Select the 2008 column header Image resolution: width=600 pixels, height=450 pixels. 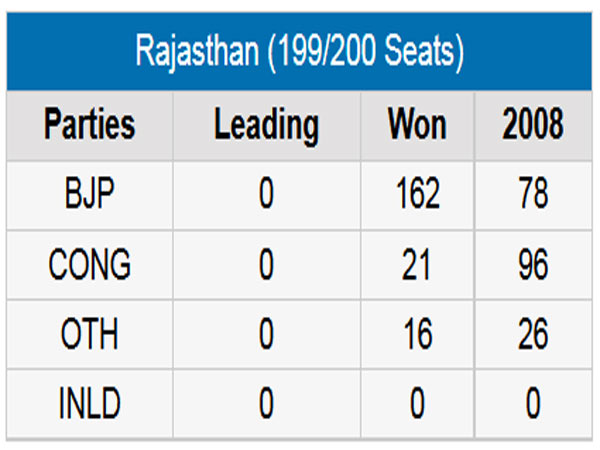(x=533, y=126)
